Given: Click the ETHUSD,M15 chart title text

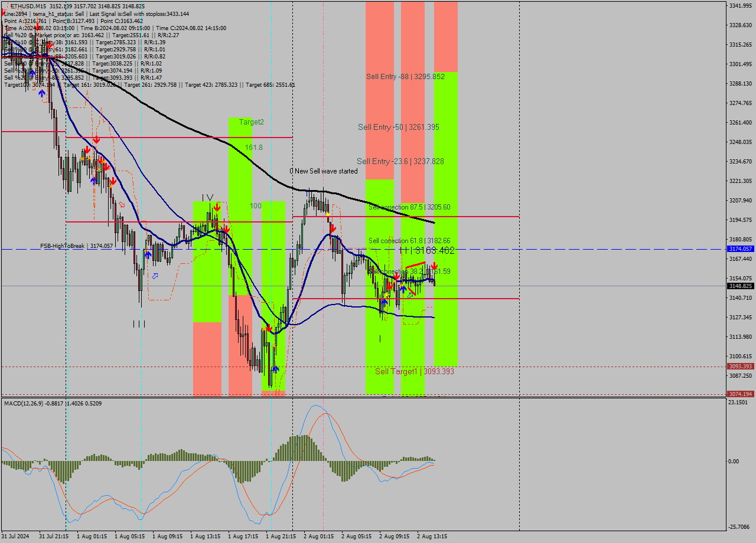Looking at the screenshot, I should (30, 6).
